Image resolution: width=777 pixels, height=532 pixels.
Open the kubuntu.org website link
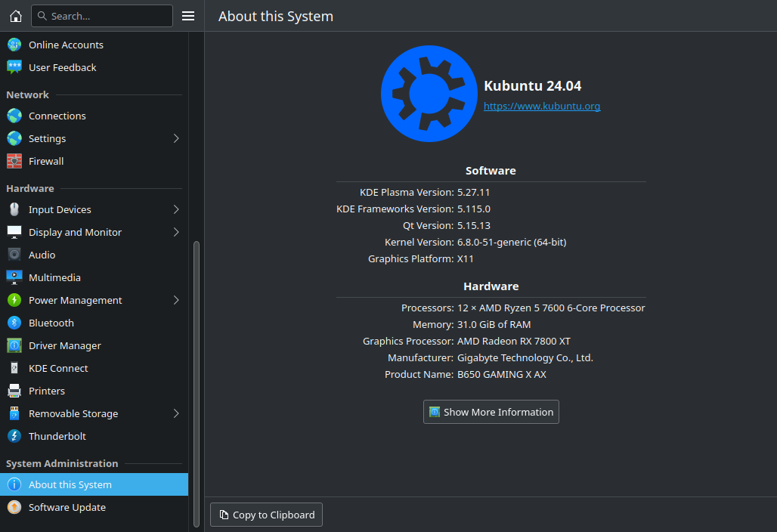[542, 107]
